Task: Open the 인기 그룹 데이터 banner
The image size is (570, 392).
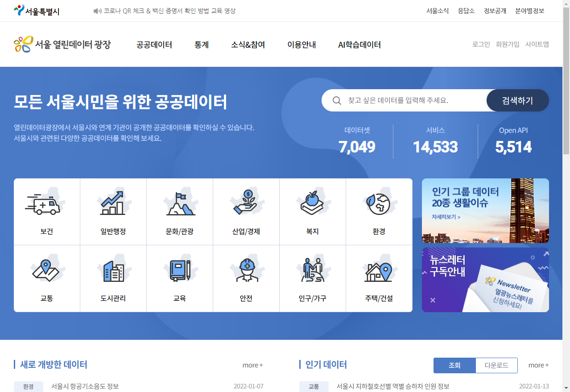Action: (x=485, y=210)
